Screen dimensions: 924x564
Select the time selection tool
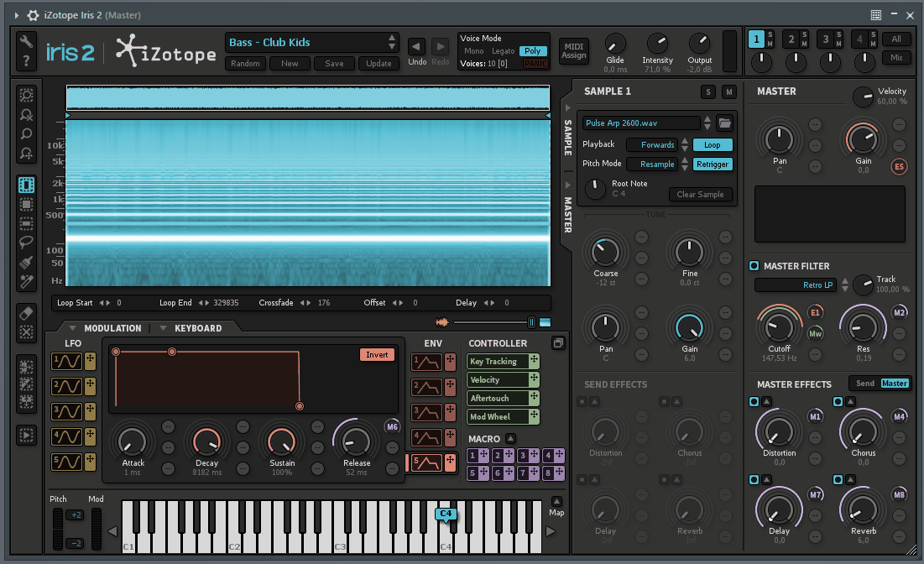[x=26, y=185]
